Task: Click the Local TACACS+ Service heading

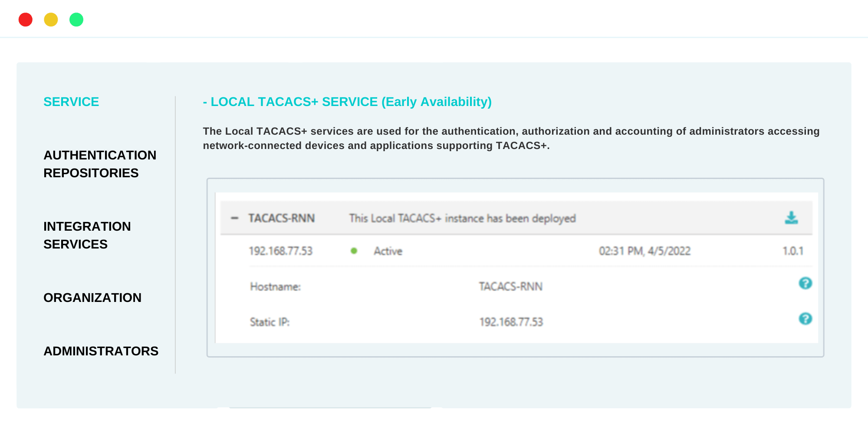Action: click(347, 102)
